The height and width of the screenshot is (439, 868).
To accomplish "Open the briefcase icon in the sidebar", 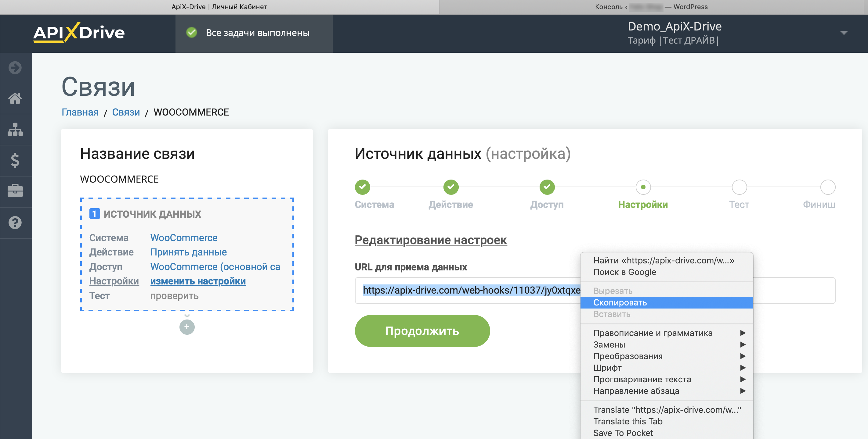I will [15, 191].
